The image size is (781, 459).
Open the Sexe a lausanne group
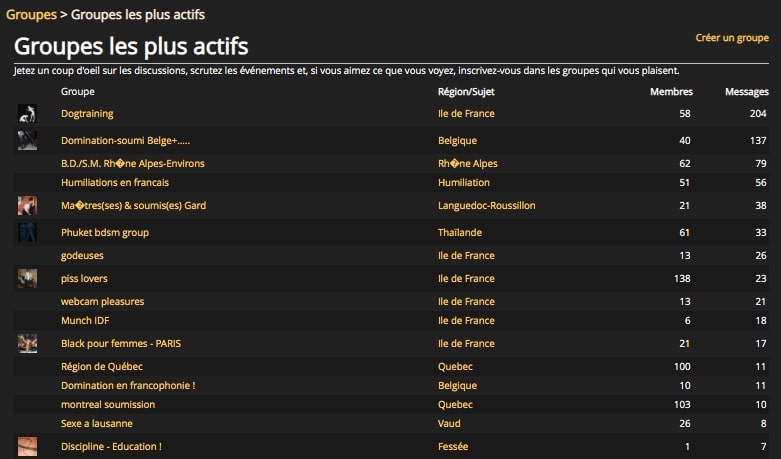(x=97, y=424)
